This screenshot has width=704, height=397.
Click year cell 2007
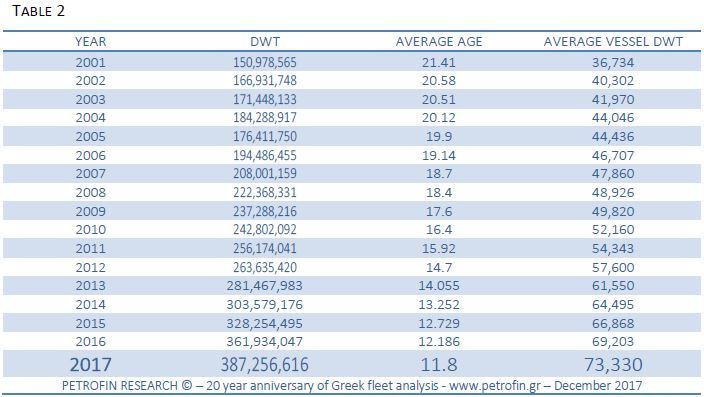coord(90,173)
